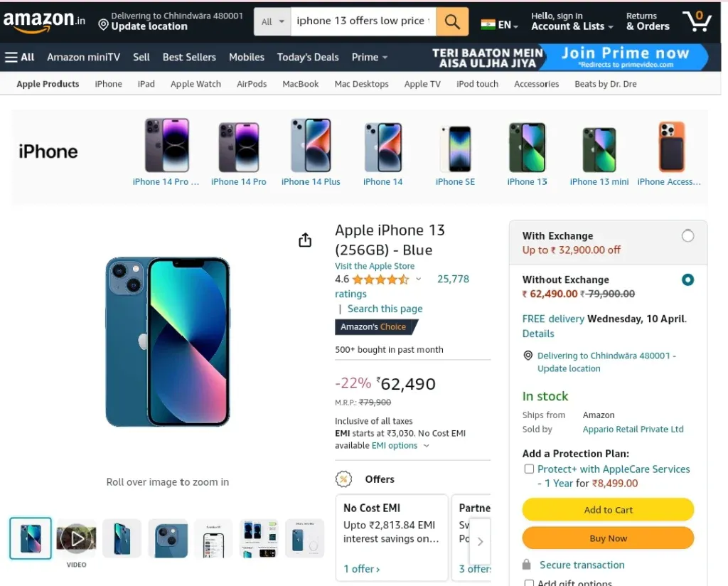The width and height of the screenshot is (728, 586).
Task: Check Protect+ with AppleCare Services box
Action: click(x=529, y=469)
